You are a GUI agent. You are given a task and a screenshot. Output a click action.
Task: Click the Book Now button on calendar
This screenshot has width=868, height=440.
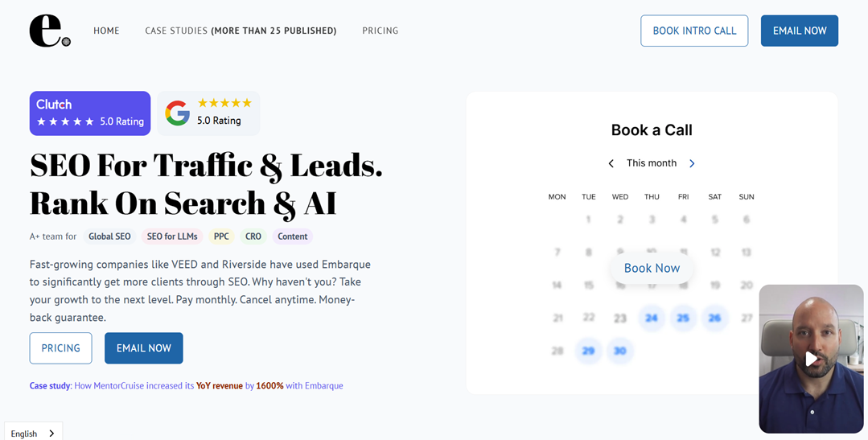pos(652,269)
